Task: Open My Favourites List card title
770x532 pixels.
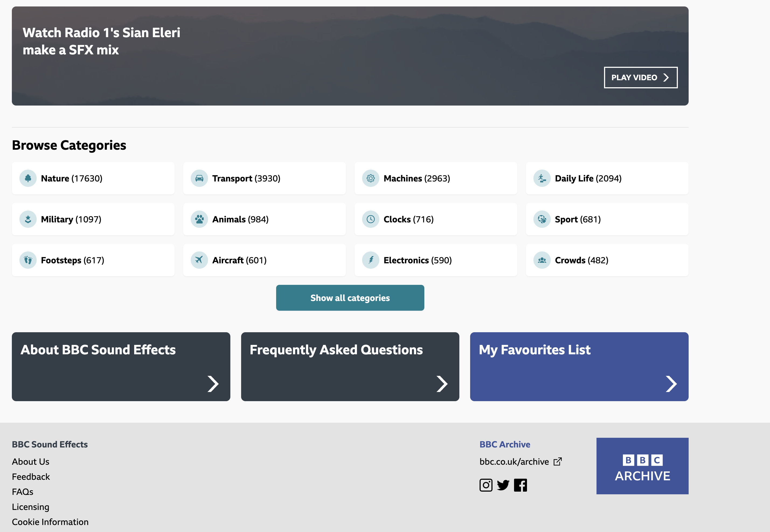Action: [x=535, y=350]
